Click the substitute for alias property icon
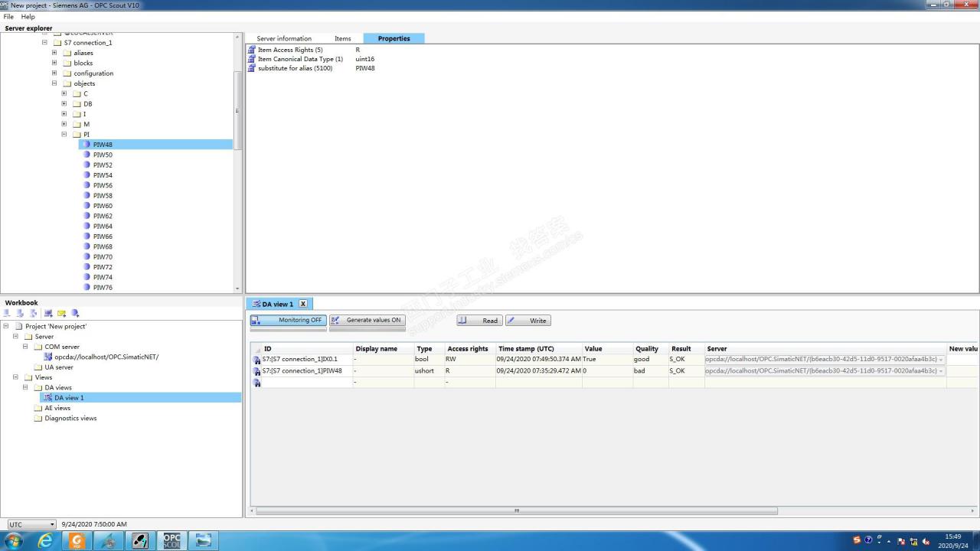This screenshot has height=551, width=980. pyautogui.click(x=252, y=68)
